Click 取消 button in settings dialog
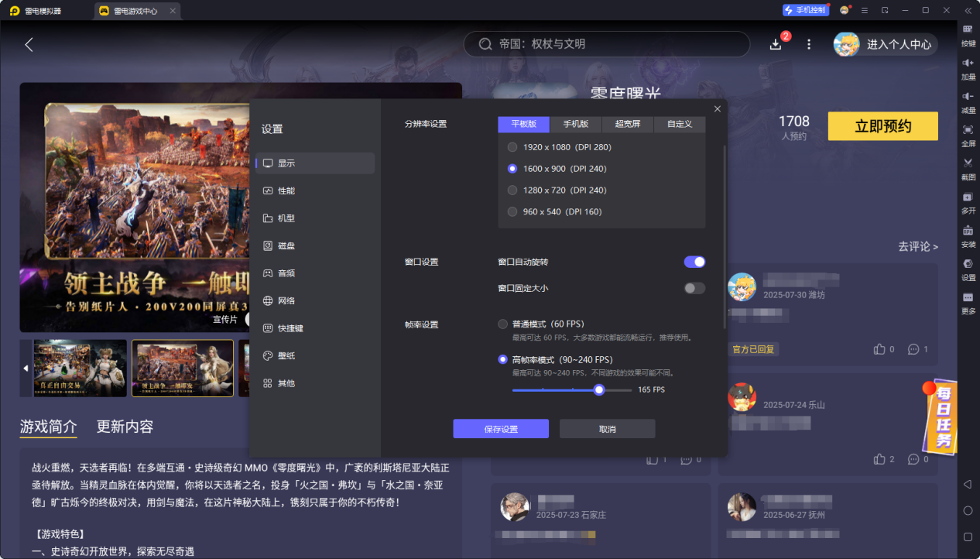 (x=608, y=429)
